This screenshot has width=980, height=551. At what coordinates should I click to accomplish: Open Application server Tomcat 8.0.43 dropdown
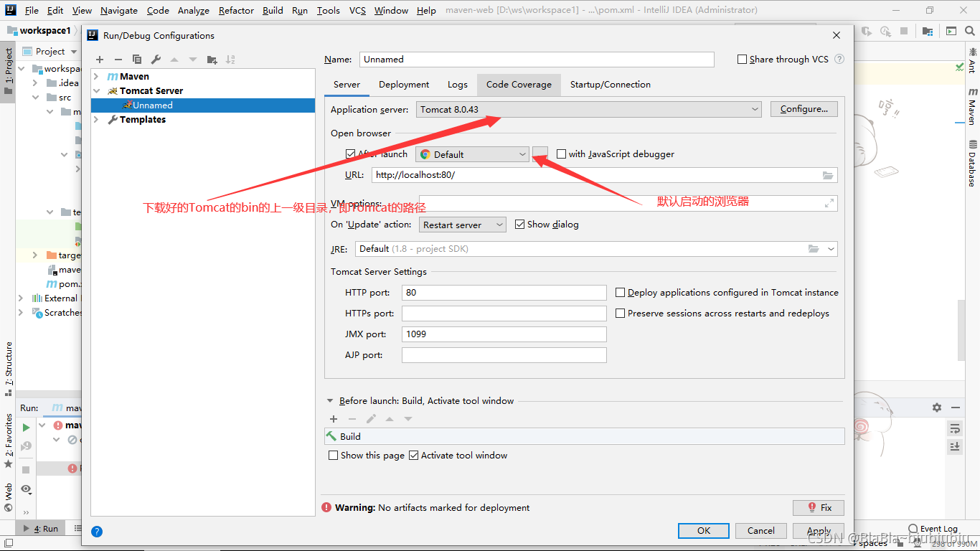(x=588, y=109)
